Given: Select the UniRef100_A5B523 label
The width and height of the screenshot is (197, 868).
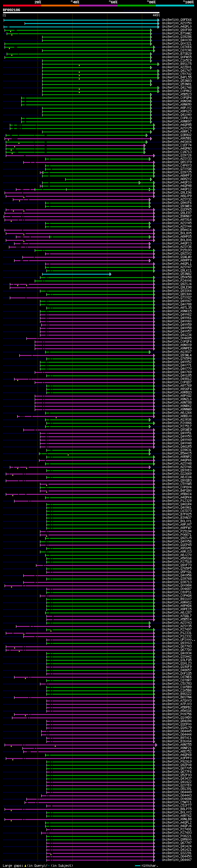Looking at the screenshot, I should pos(176,94).
